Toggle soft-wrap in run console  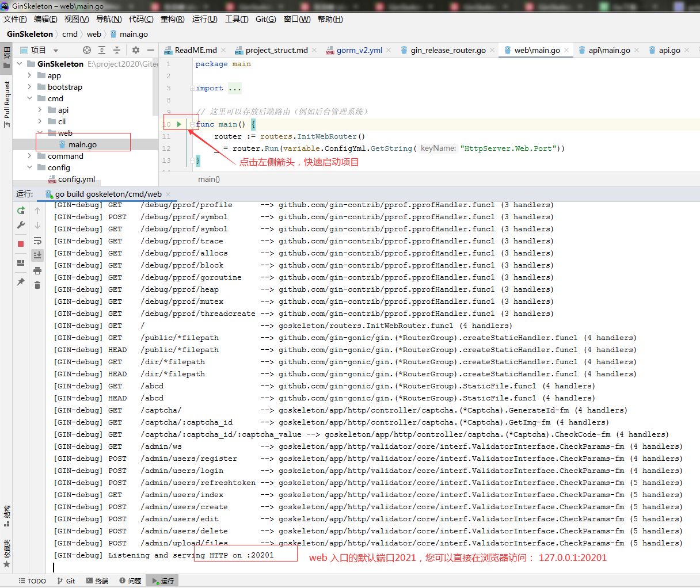point(37,240)
